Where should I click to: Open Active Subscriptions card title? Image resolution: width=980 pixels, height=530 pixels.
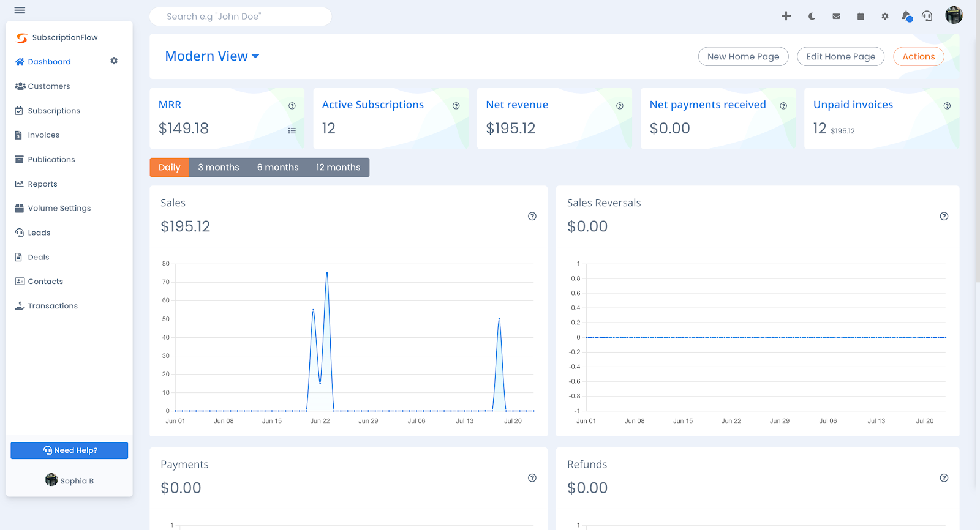(x=373, y=105)
